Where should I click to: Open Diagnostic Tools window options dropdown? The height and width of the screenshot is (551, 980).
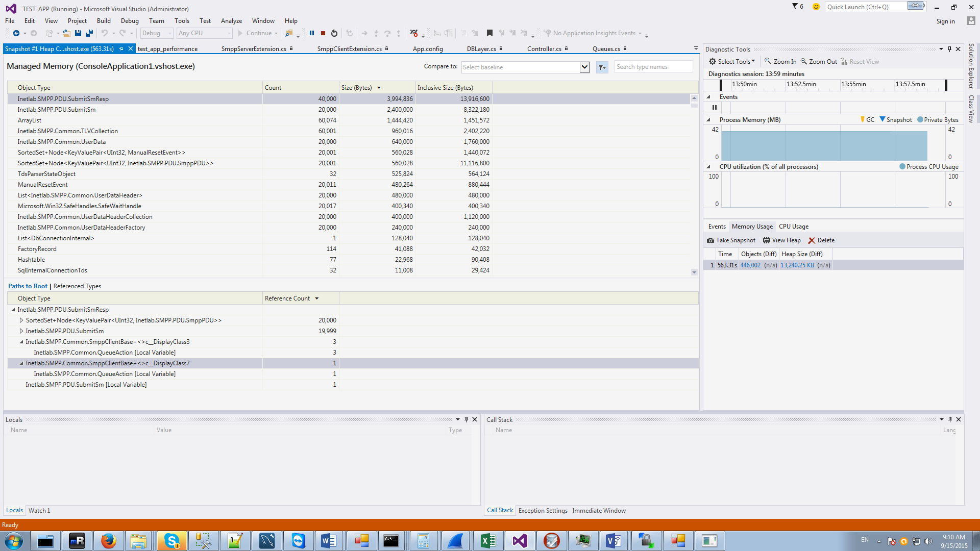[x=941, y=49]
